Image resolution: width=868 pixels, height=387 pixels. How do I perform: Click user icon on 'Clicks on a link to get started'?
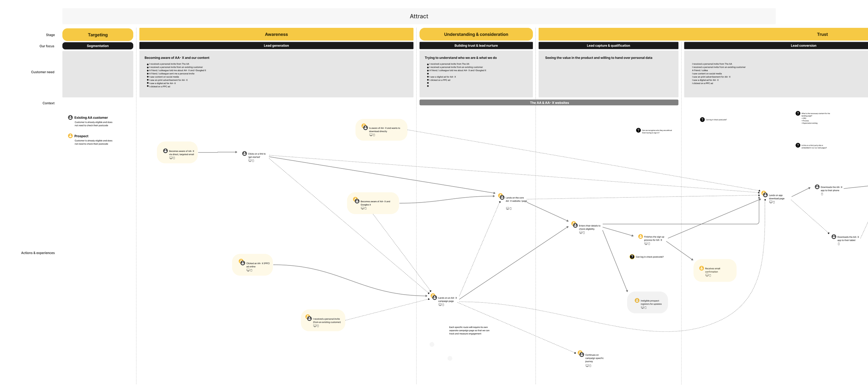click(x=244, y=154)
